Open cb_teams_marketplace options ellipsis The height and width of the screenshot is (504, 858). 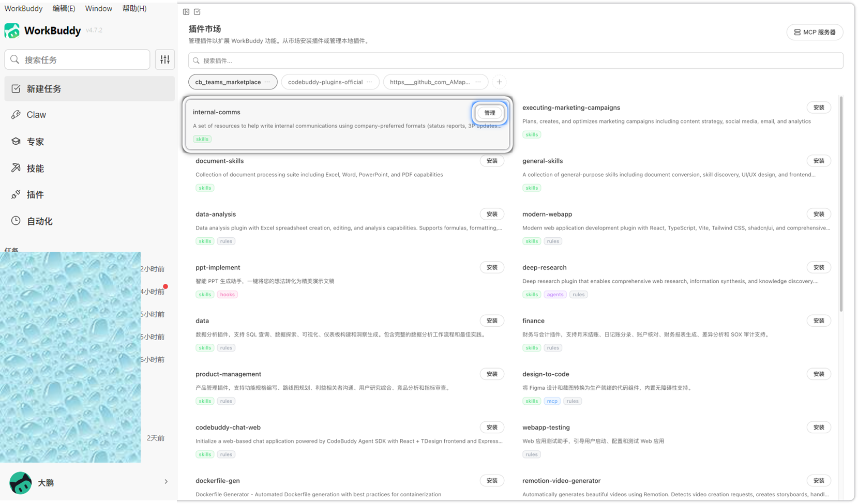click(x=267, y=82)
